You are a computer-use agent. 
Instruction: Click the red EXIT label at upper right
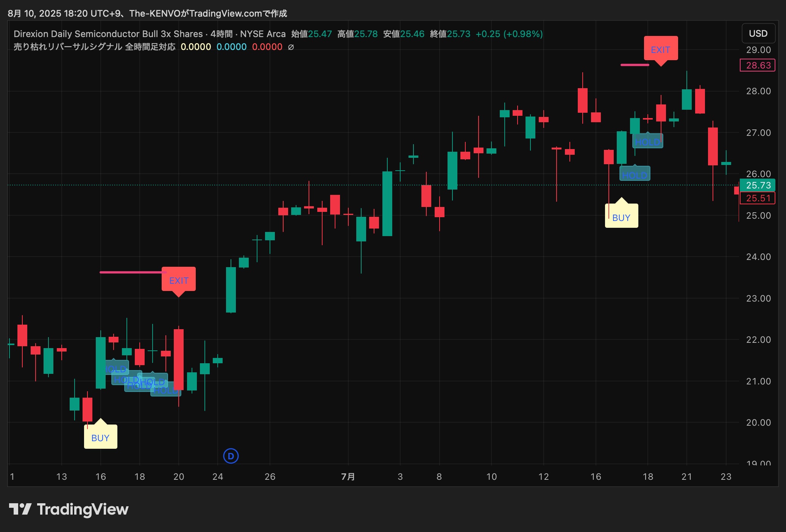pyautogui.click(x=661, y=49)
